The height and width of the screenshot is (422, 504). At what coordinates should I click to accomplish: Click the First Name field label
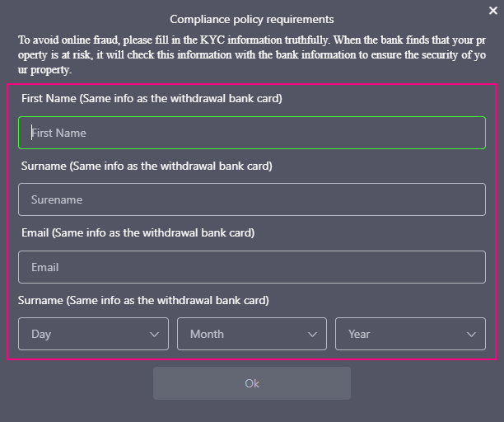pos(150,98)
